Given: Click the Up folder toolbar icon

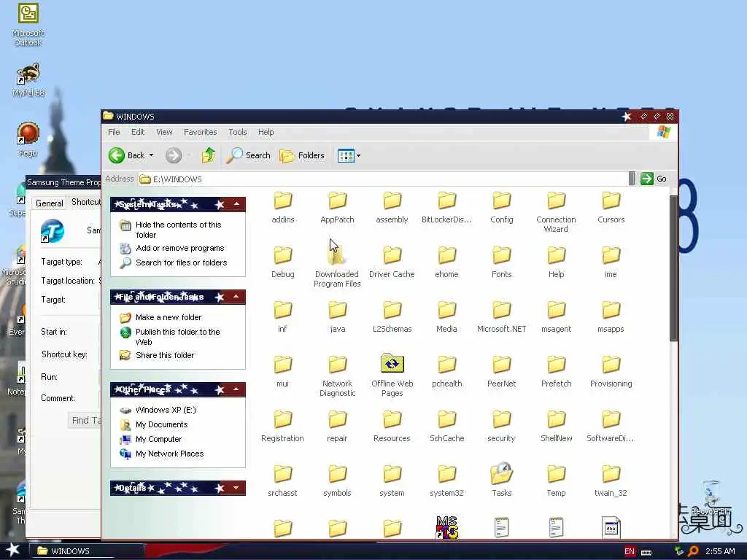Looking at the screenshot, I should tap(208, 155).
